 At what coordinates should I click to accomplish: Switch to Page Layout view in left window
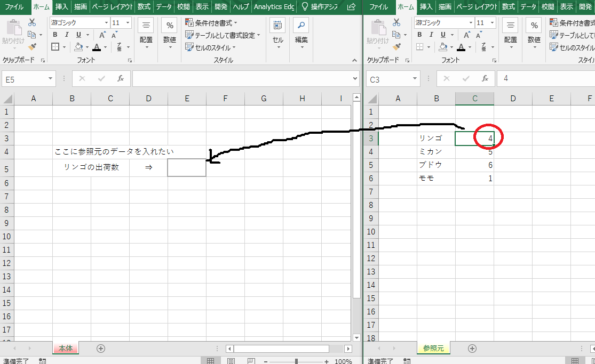point(231,361)
